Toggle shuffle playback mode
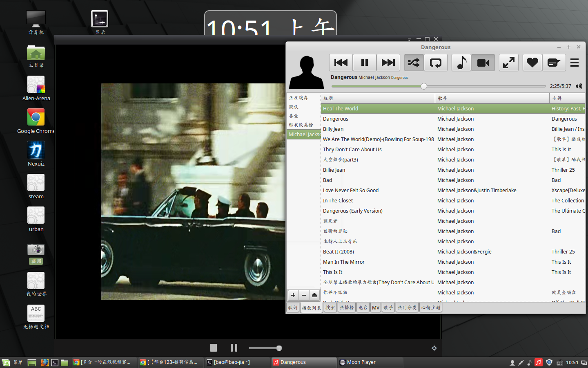The image size is (588, 368). pos(414,63)
